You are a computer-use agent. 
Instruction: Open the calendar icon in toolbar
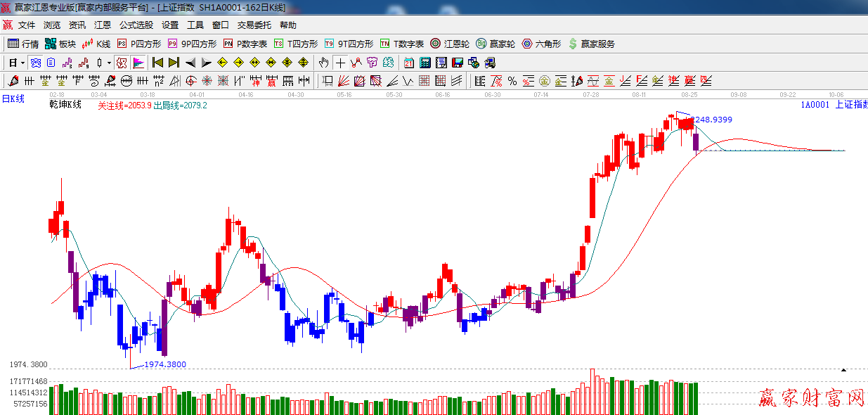pyautogui.click(x=409, y=63)
